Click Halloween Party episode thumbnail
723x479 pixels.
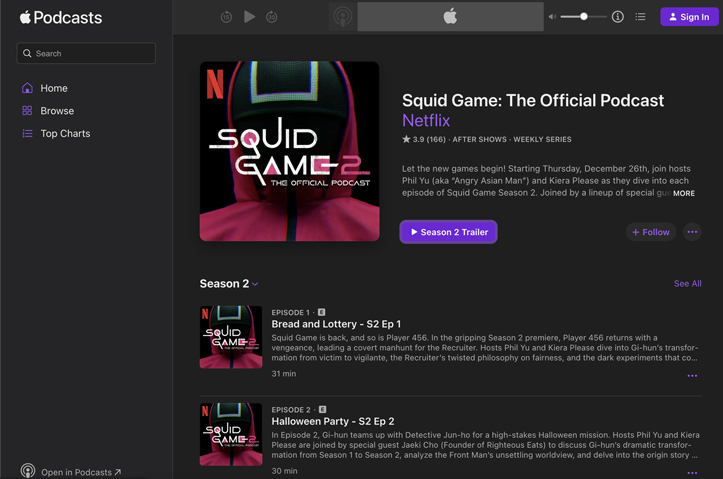(x=231, y=434)
